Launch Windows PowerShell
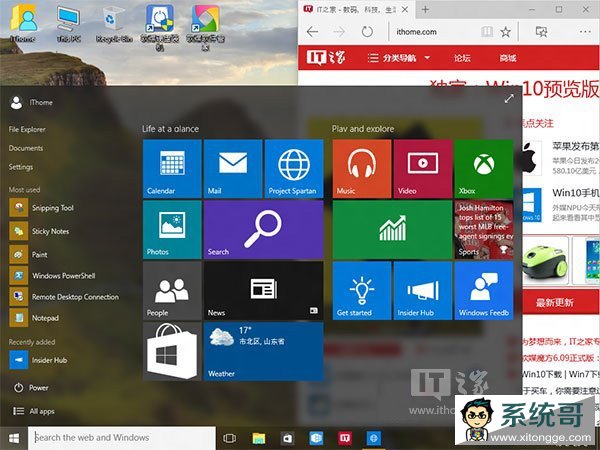The height and width of the screenshot is (450, 600). [x=53, y=276]
